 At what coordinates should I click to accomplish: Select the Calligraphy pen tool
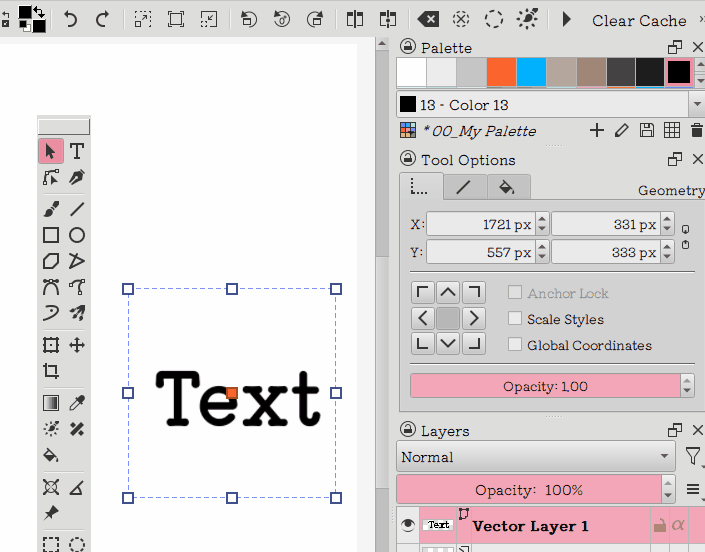coord(77,178)
